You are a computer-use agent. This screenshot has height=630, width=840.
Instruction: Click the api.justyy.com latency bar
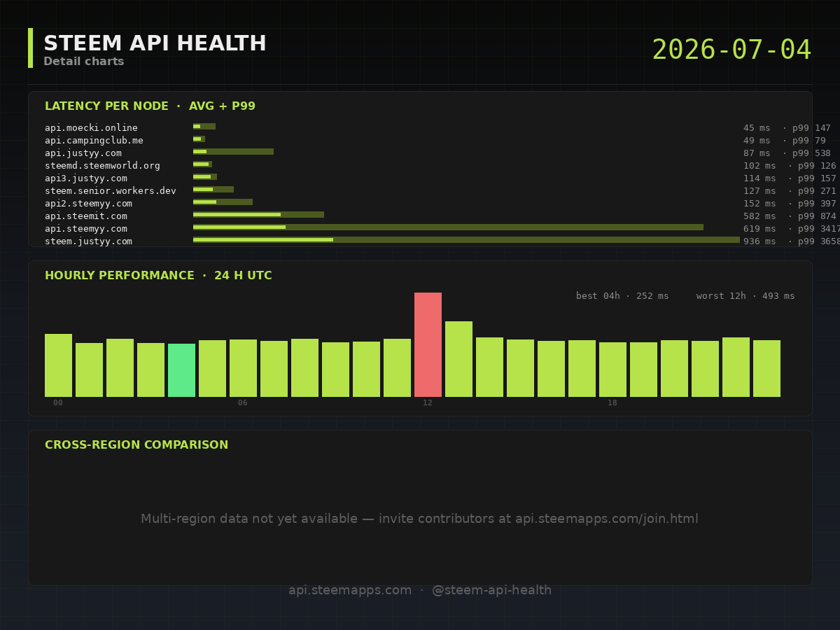233,152
